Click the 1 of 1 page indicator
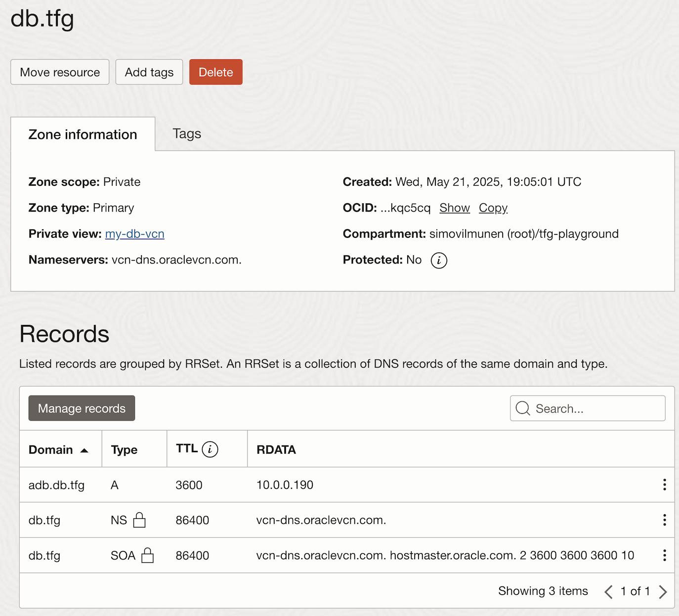 point(635,591)
